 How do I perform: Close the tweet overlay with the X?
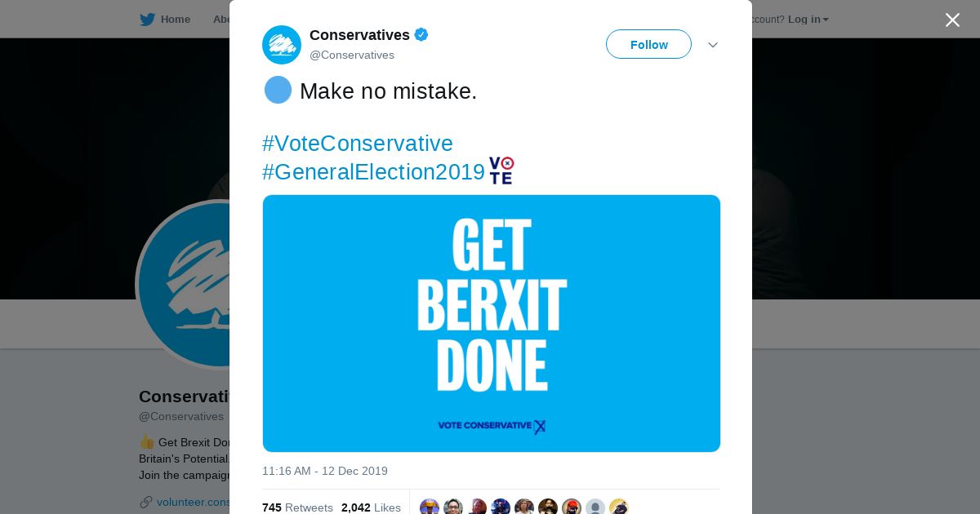click(952, 20)
